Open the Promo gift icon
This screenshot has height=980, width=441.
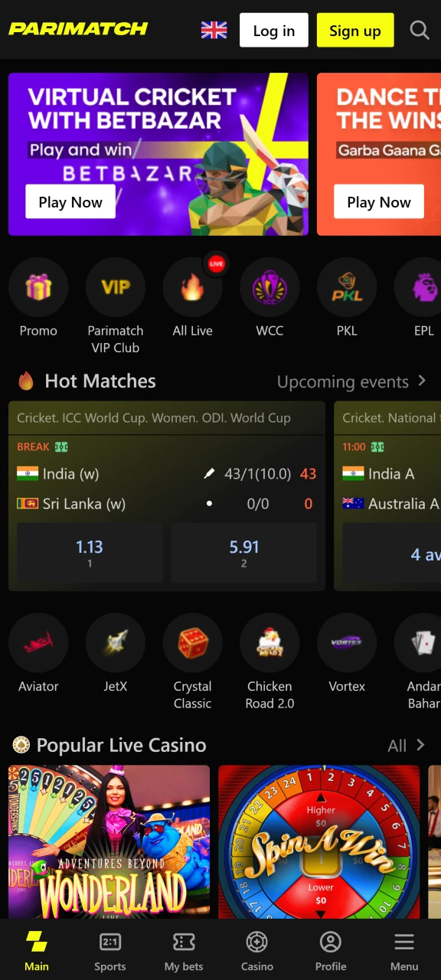[x=38, y=287]
